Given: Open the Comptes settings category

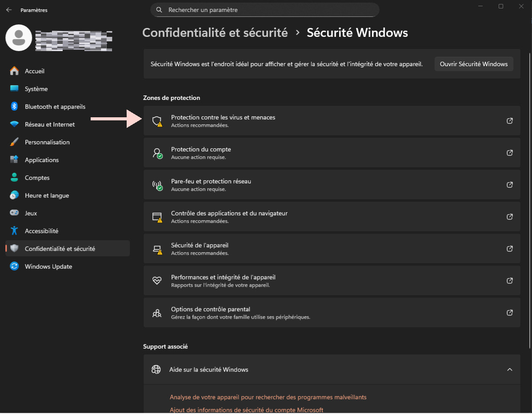Looking at the screenshot, I should pyautogui.click(x=68, y=177).
